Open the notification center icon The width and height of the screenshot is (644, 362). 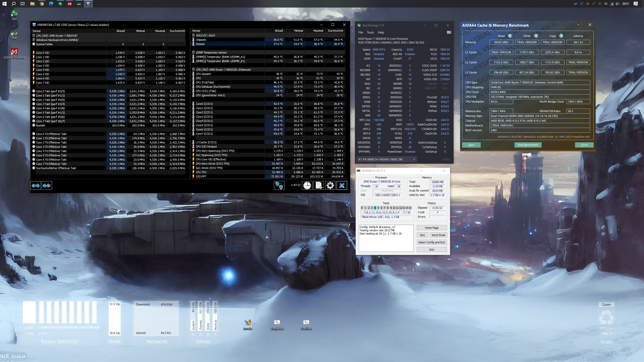[x=636, y=4]
